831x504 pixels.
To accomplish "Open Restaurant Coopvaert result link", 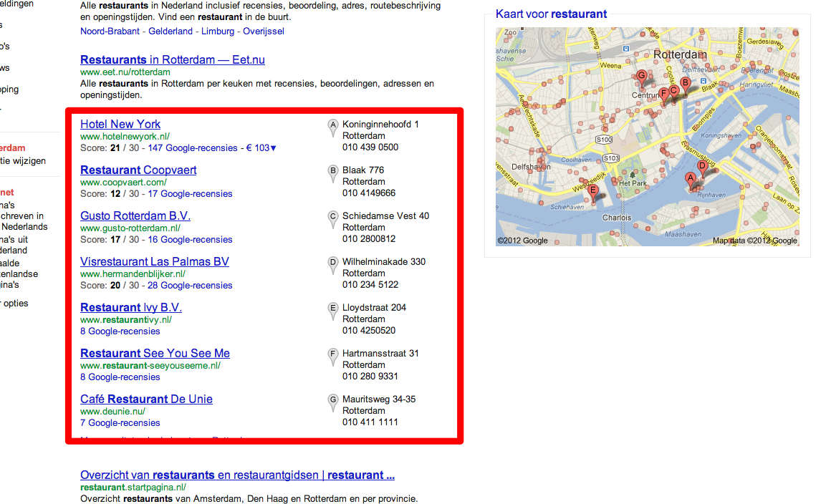I will 138,170.
